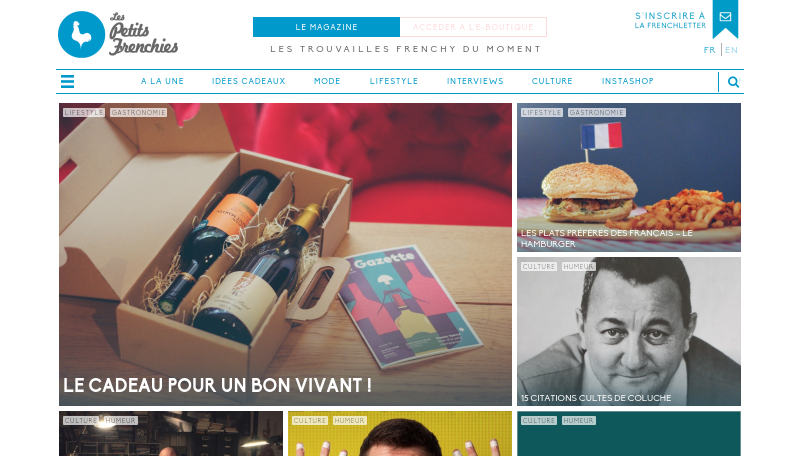Viewport: 800px width, 456px height.
Task: Navigate to Instashop
Action: 628,81
